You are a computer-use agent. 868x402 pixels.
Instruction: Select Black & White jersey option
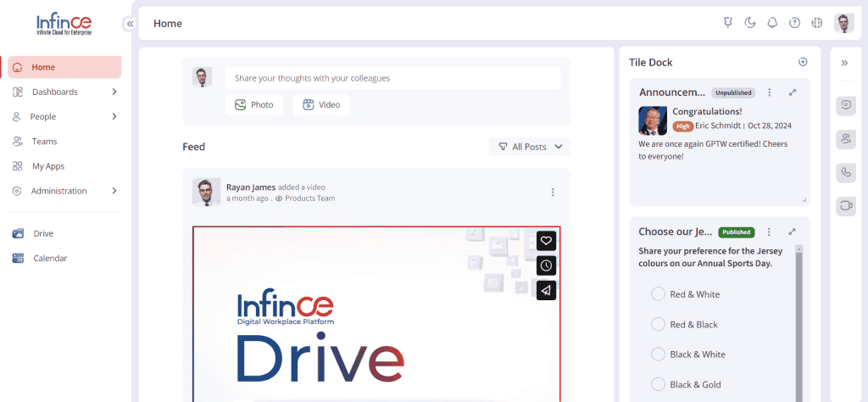[x=658, y=355]
